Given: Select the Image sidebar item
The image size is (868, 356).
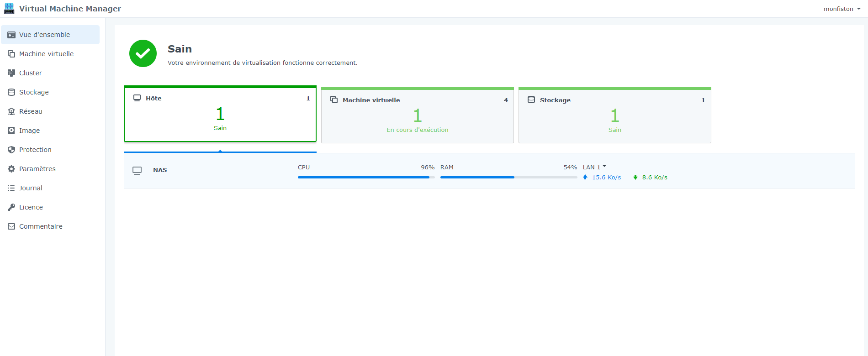Looking at the screenshot, I should point(29,131).
